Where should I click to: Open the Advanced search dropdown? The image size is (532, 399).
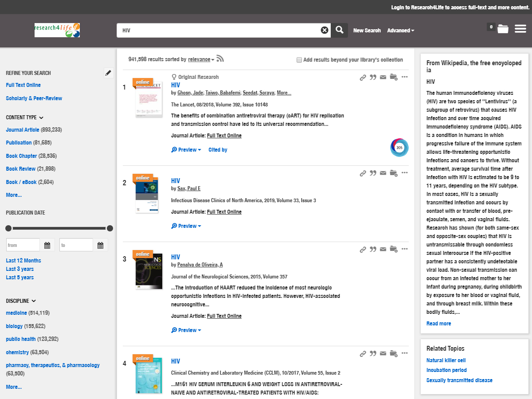coord(400,31)
